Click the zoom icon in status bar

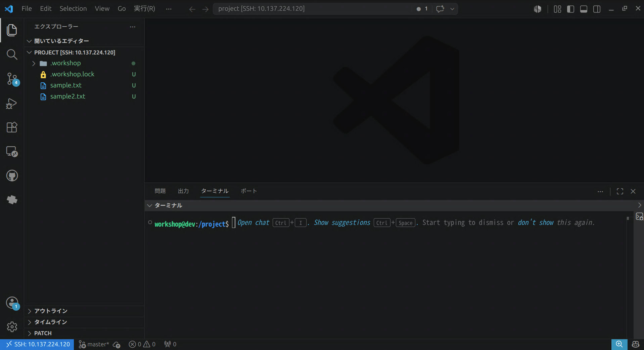click(619, 344)
